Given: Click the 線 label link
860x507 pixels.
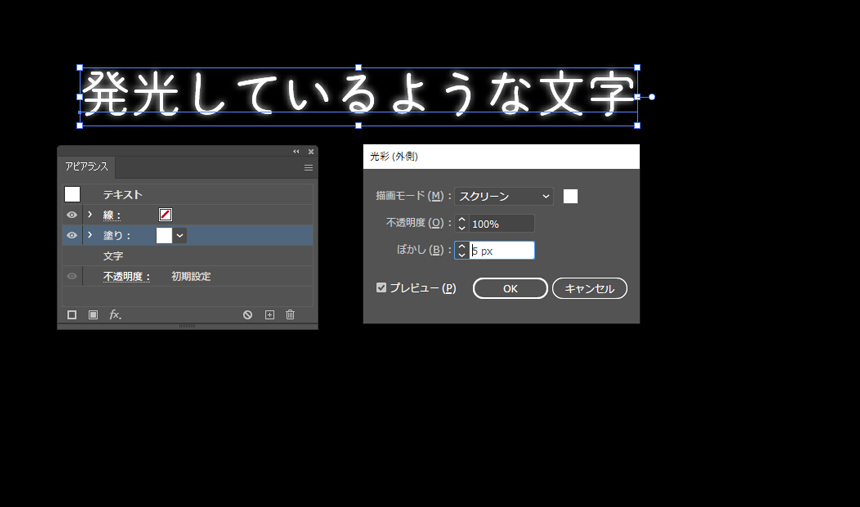Looking at the screenshot, I should pyautogui.click(x=112, y=215).
